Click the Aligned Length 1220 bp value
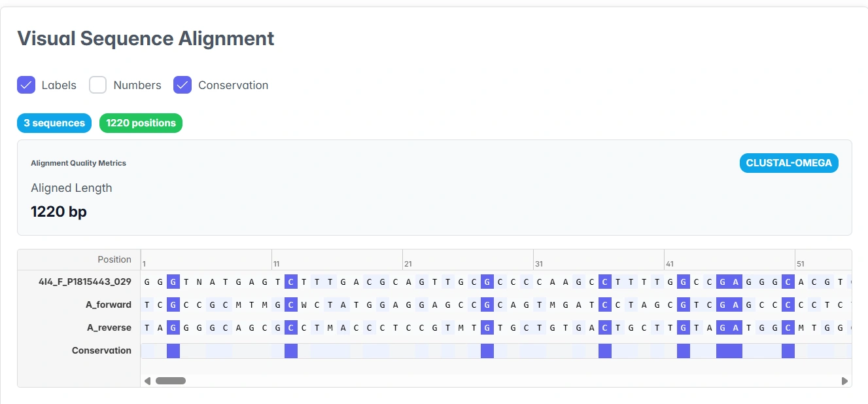Image resolution: width=868 pixels, height=404 pixels. tap(59, 211)
